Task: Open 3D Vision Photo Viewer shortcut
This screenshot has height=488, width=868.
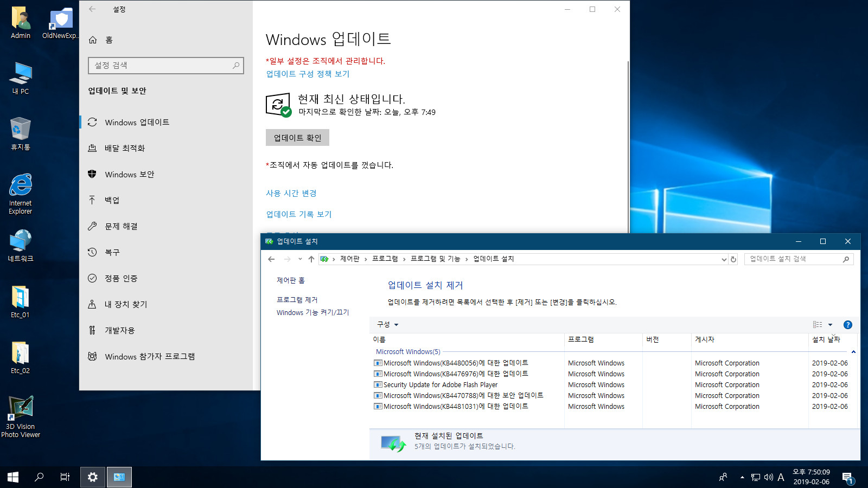Action: pyautogui.click(x=21, y=416)
